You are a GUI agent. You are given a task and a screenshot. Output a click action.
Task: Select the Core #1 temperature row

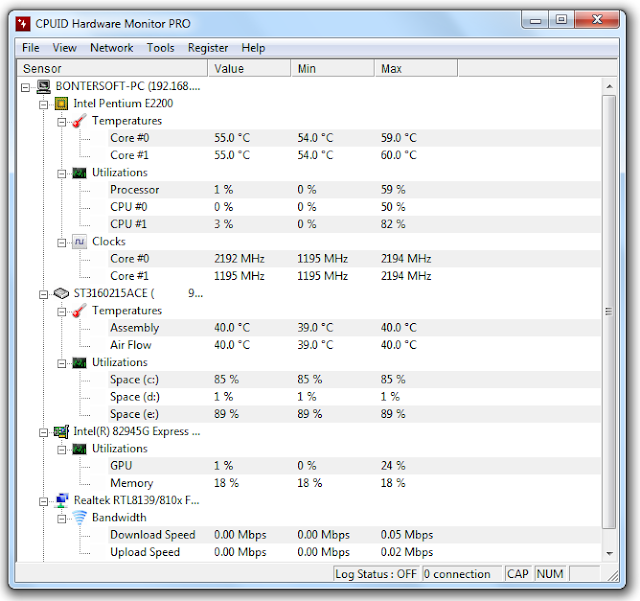tap(354, 155)
